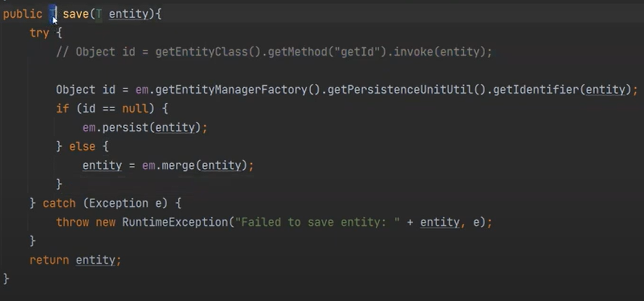Click the 'else' keyword
Viewport: 644px width, 301px height.
(82, 146)
